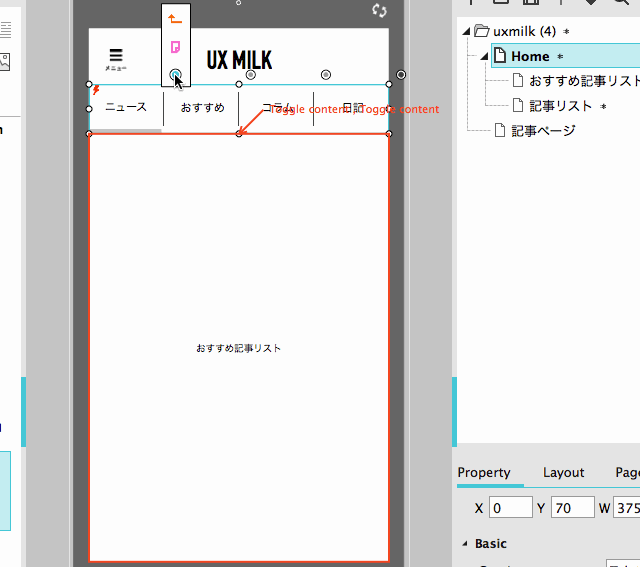Click the rotate sync icon above the canvas
This screenshot has height=567, width=640.
pos(379,10)
